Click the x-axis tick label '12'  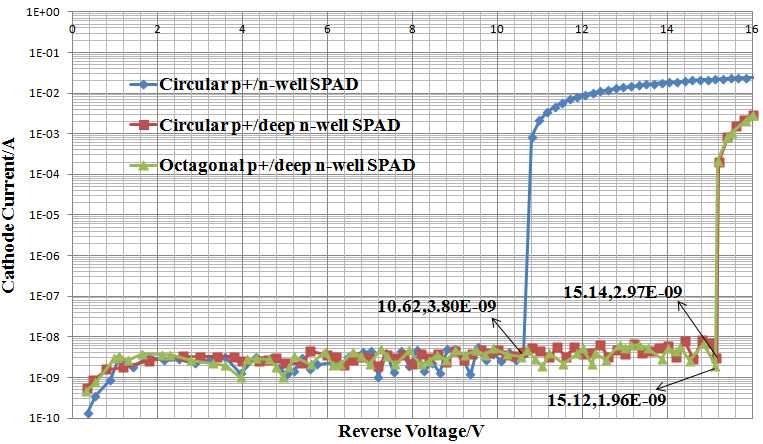pos(582,29)
